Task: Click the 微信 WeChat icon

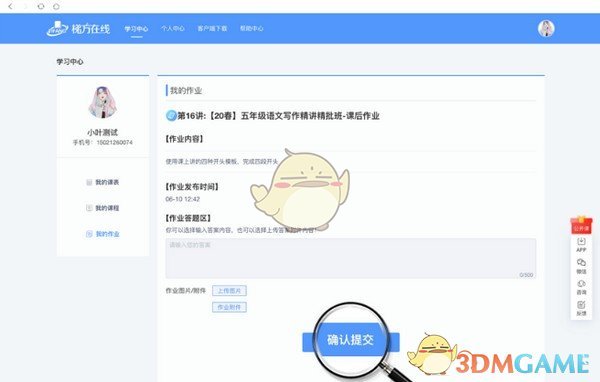Action: tap(581, 266)
